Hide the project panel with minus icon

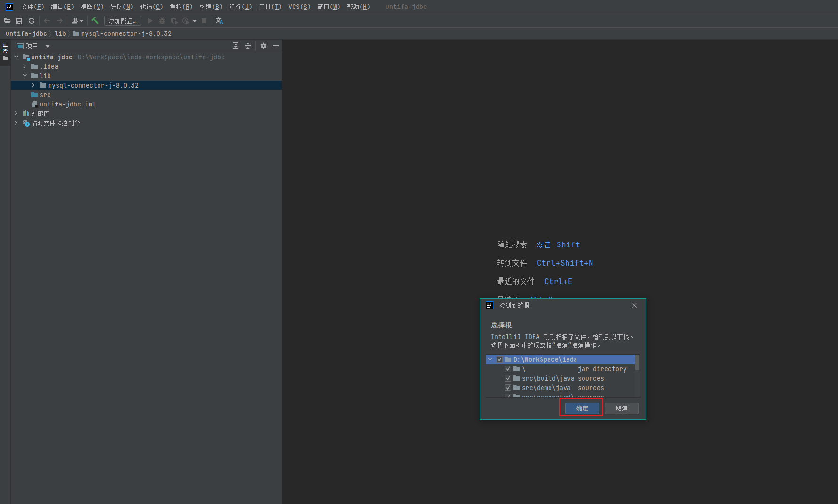pyautogui.click(x=276, y=46)
